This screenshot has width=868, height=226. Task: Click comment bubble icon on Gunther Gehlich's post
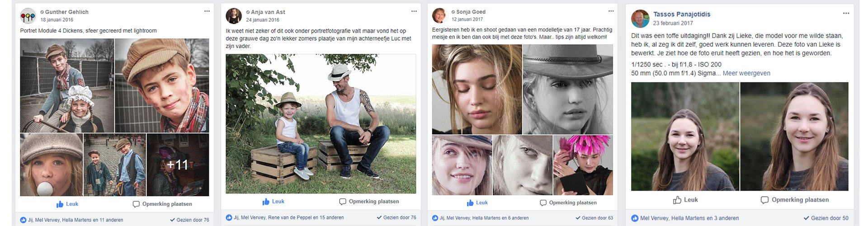[x=136, y=204]
